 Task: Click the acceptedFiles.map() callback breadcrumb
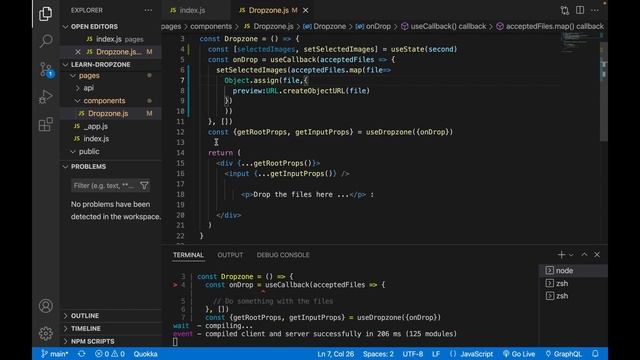549,27
